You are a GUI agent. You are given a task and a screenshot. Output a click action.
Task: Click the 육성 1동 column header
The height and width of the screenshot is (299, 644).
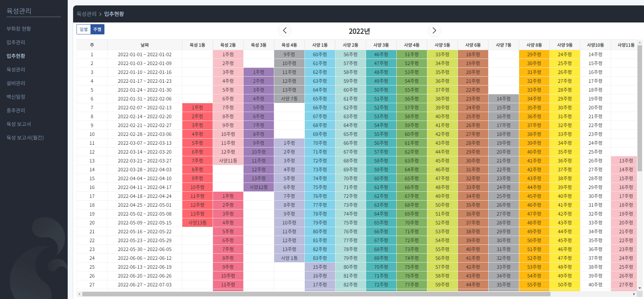[197, 45]
